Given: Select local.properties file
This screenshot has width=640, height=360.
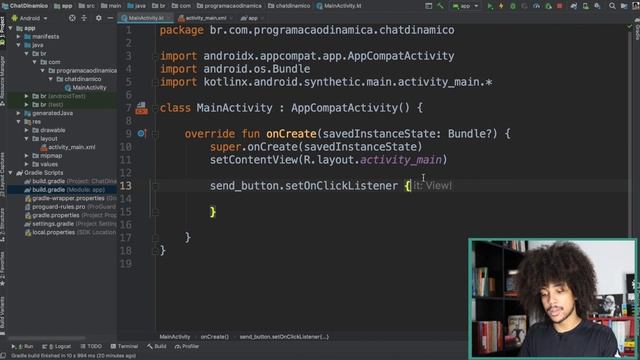Looking at the screenshot, I should click(x=70, y=233).
